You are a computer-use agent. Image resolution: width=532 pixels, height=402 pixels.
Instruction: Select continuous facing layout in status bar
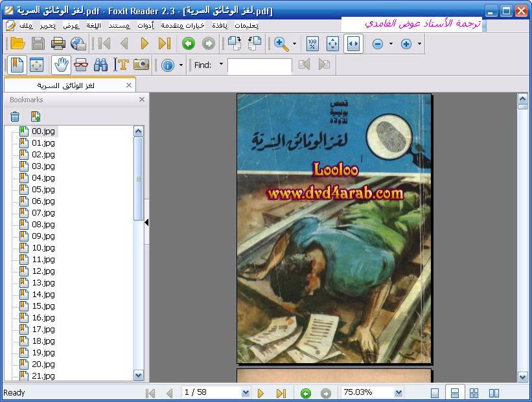[474, 393]
